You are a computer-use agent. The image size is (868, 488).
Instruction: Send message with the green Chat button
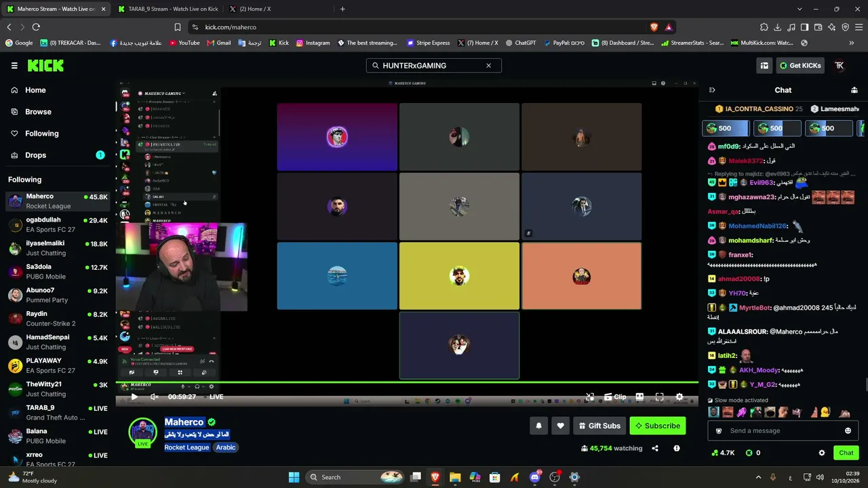coord(846,453)
